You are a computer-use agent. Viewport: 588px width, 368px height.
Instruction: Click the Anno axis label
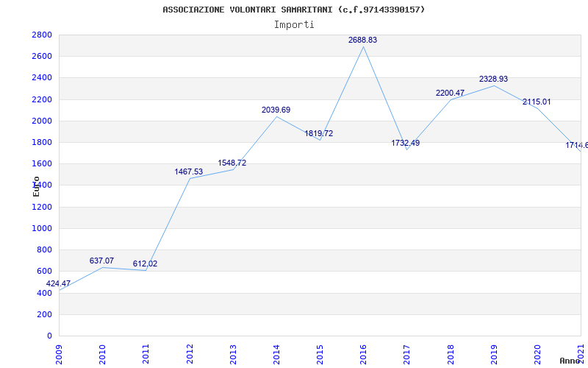point(570,361)
